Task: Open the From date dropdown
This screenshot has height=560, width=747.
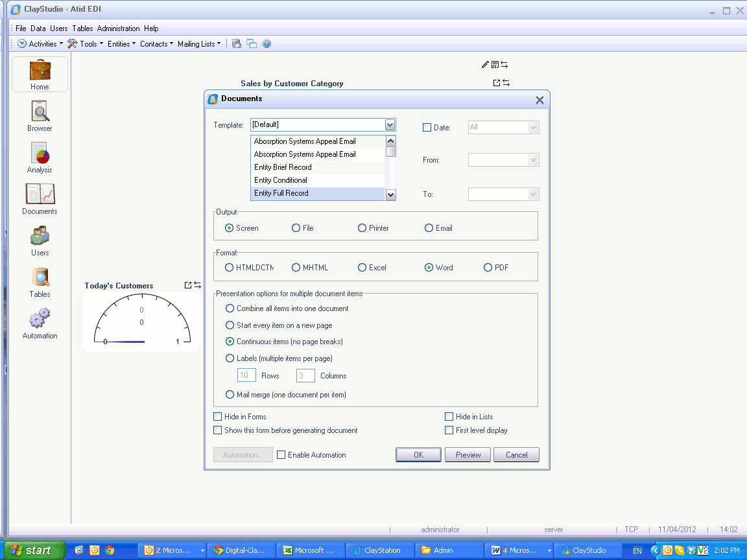Action: click(534, 160)
